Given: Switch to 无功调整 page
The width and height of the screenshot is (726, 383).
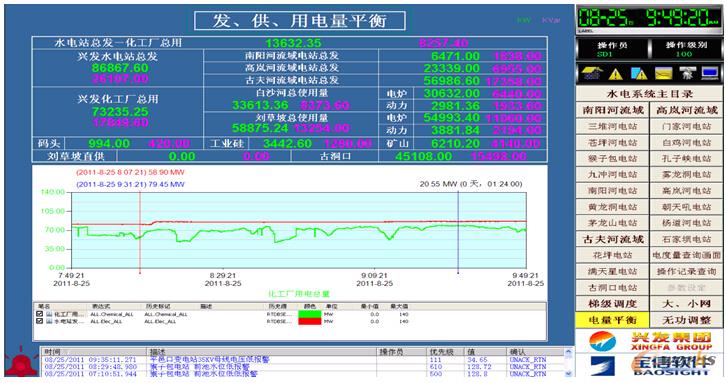Looking at the screenshot, I should tap(686, 320).
